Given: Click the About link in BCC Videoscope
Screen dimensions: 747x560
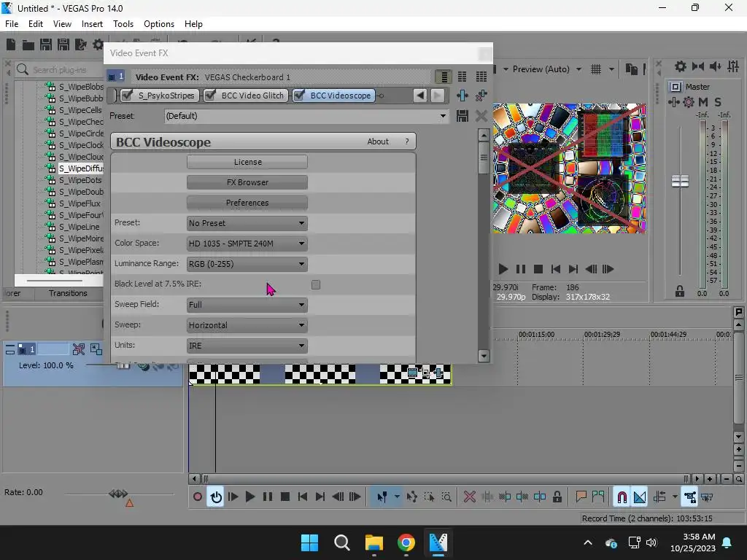Looking at the screenshot, I should tap(378, 141).
